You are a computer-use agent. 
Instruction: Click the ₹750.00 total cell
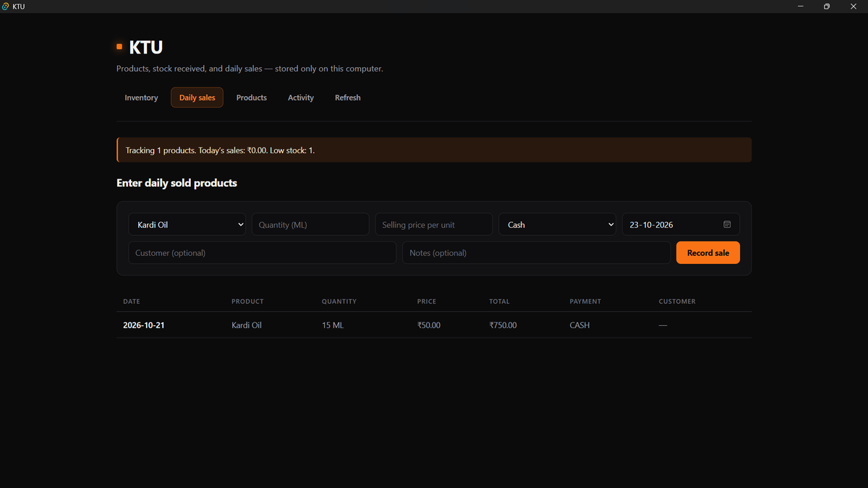[503, 325]
